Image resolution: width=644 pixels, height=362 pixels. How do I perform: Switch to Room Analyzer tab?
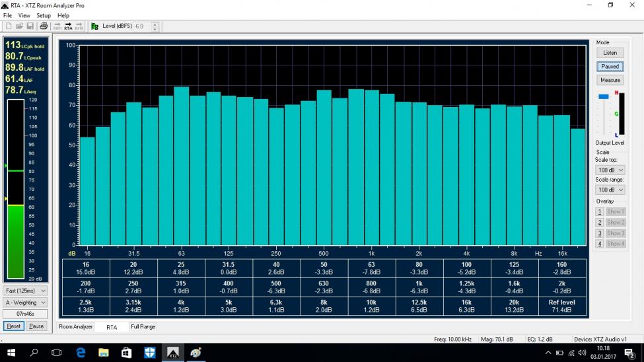click(75, 327)
